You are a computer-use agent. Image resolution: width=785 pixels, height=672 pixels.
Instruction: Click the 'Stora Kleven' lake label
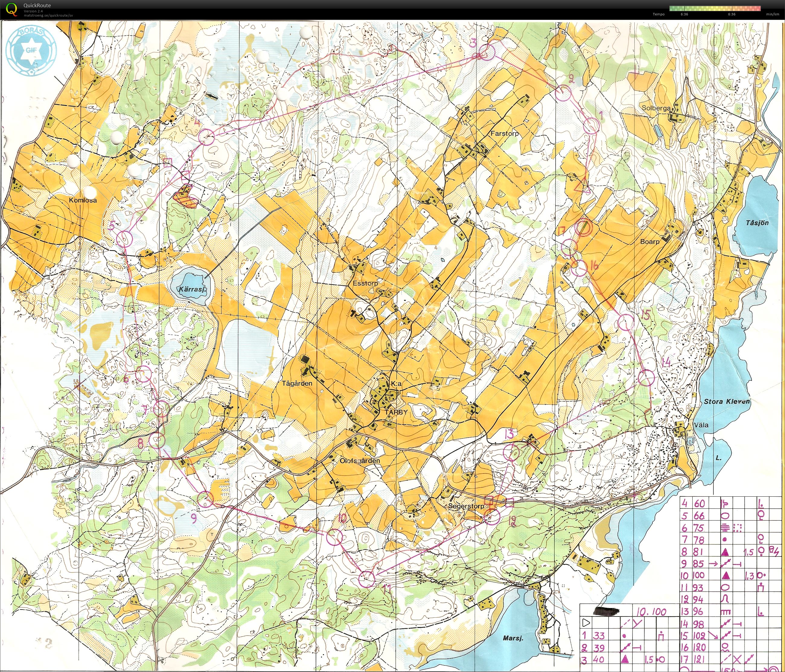pyautogui.click(x=727, y=401)
